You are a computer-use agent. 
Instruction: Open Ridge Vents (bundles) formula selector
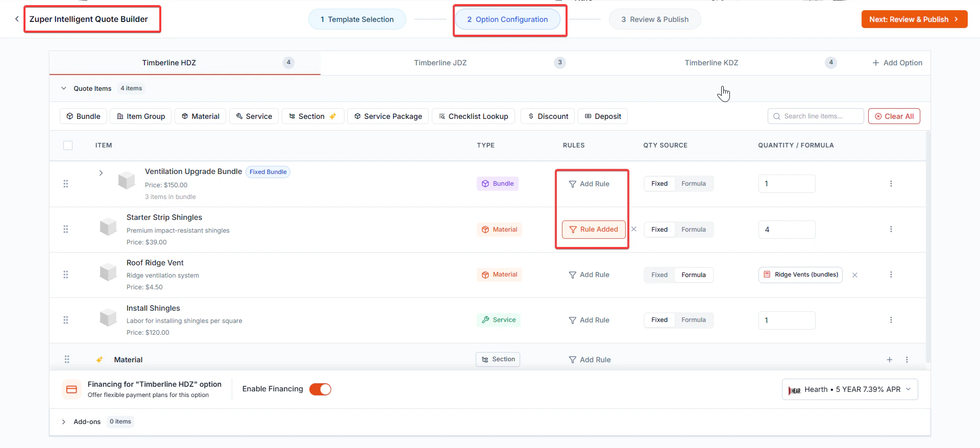[x=800, y=275]
